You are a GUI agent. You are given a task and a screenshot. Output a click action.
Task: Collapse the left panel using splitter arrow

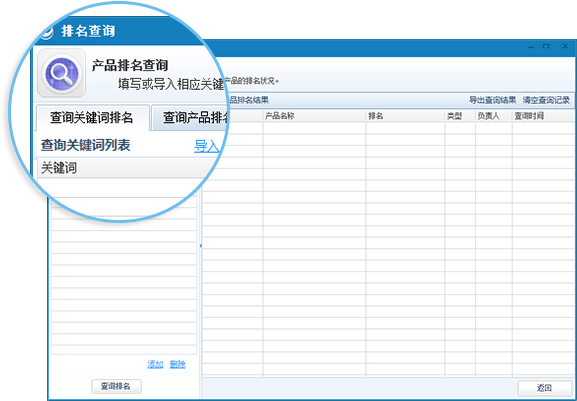pos(201,246)
